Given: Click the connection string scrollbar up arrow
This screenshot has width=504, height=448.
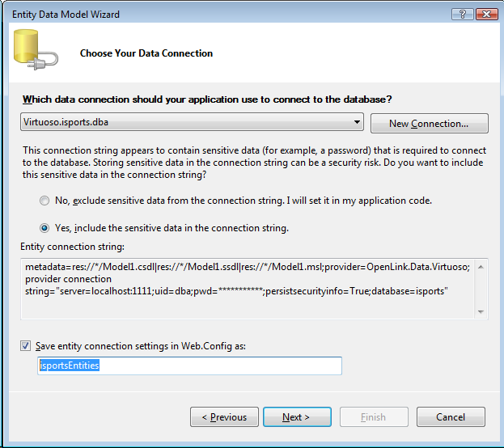Looking at the screenshot, I should pos(481,265).
